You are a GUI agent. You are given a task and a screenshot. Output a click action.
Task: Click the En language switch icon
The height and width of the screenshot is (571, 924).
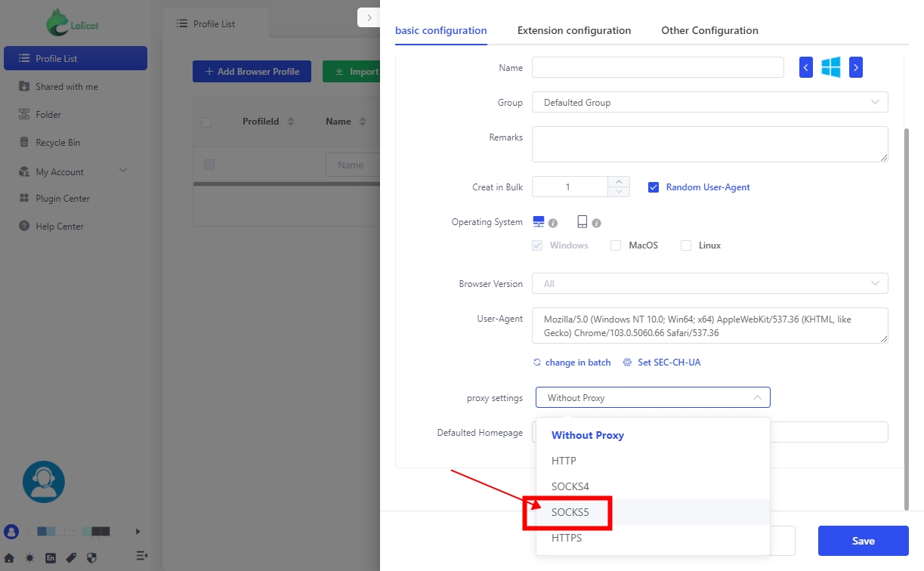click(51, 558)
